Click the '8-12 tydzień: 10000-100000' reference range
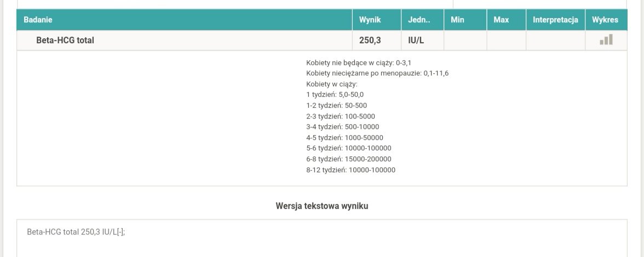Viewport: 644px width, 257px height. [350, 170]
